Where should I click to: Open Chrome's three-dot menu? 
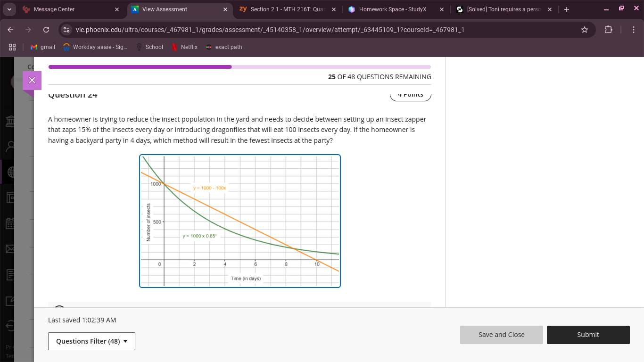pyautogui.click(x=635, y=30)
